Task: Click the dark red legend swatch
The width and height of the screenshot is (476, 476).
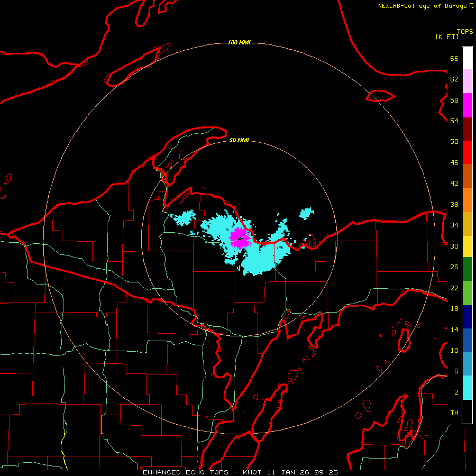Action: (x=467, y=130)
